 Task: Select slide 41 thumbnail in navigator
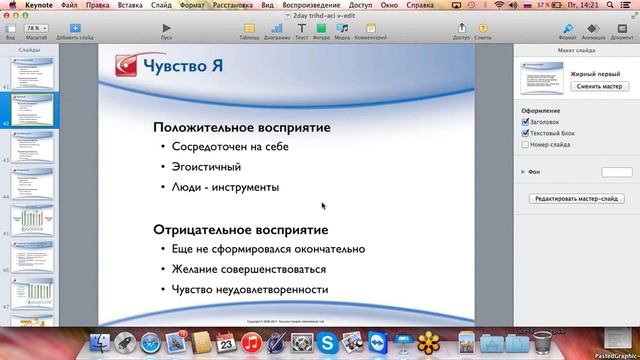tap(32, 73)
